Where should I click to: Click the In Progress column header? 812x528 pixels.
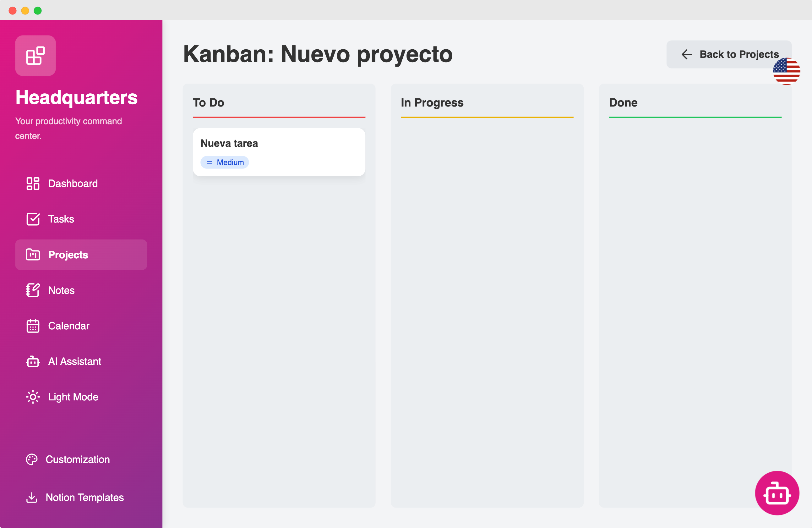[432, 103]
